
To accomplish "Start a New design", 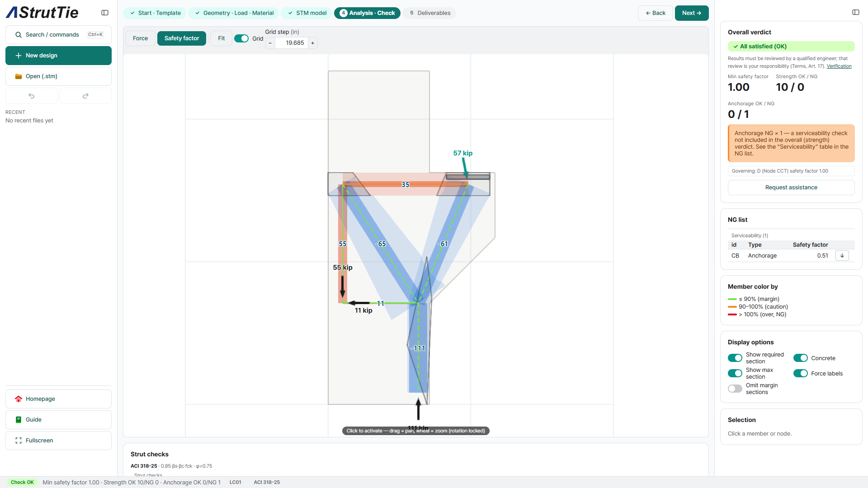I will point(58,56).
